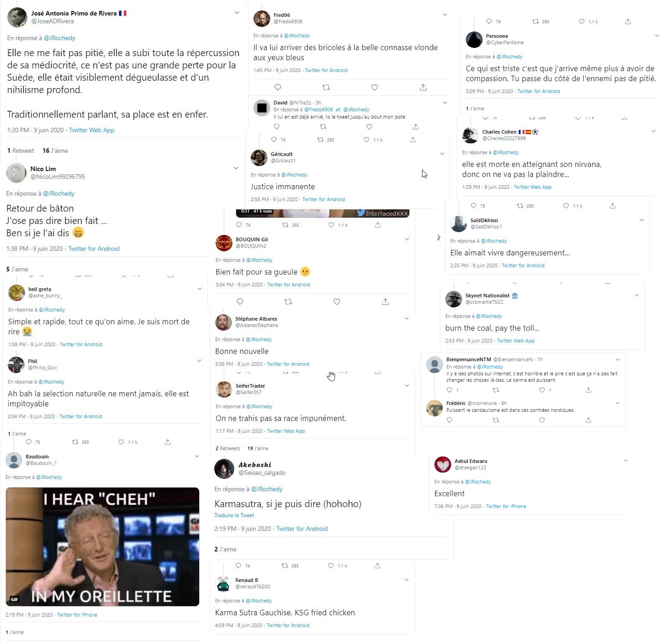This screenshot has width=660, height=644.
Task: Retweet Fred06's tweet about bricoles
Action: [326, 87]
